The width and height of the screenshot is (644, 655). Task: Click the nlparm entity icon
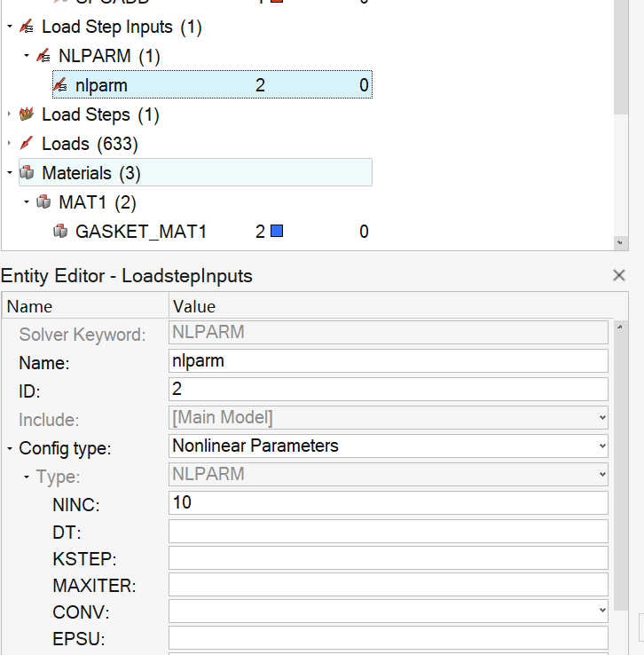pyautogui.click(x=60, y=86)
